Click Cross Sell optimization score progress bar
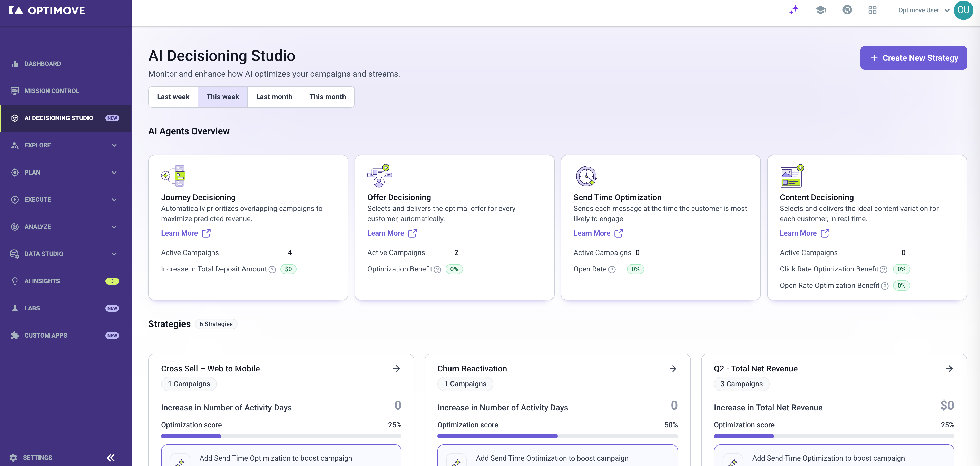This screenshot has height=466, width=980. (281, 436)
